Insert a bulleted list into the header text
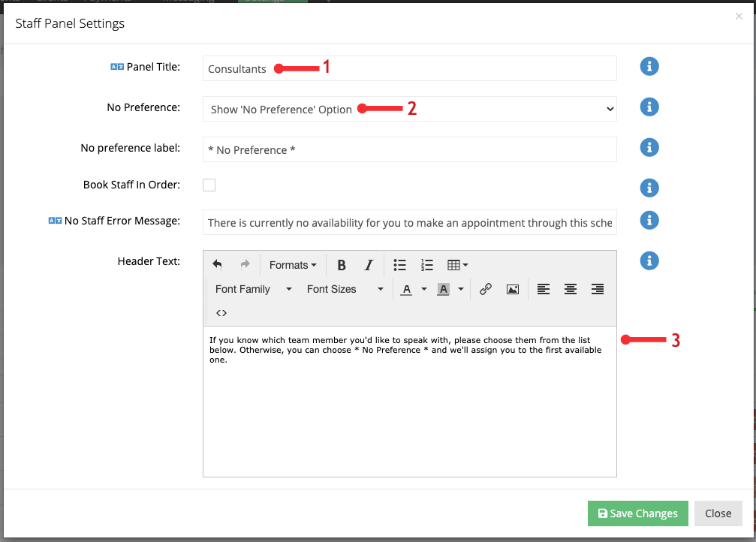This screenshot has width=756, height=542. click(x=399, y=264)
